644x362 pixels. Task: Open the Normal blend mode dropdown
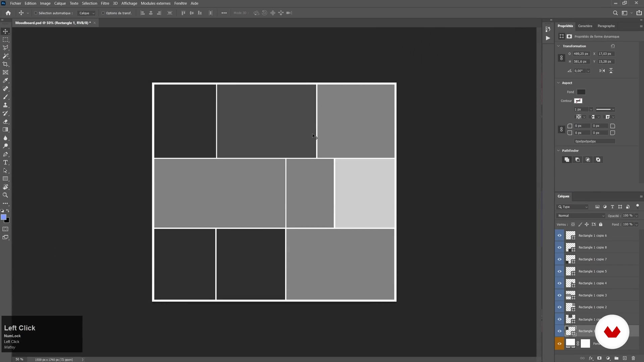click(581, 216)
